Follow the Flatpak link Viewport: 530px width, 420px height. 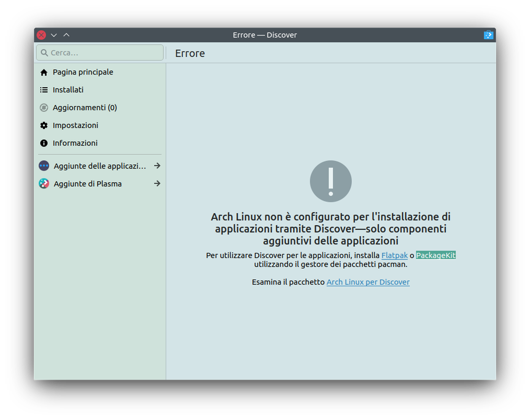(394, 256)
